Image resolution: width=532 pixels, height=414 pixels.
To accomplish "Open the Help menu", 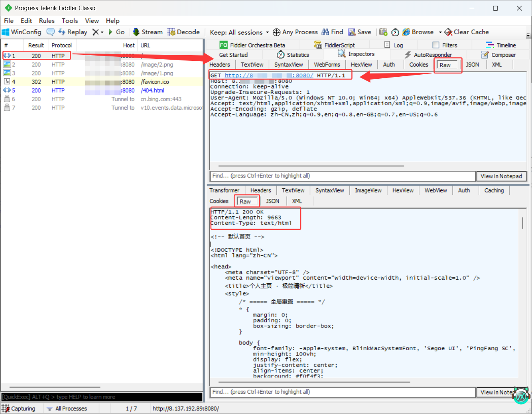I will coord(113,21).
